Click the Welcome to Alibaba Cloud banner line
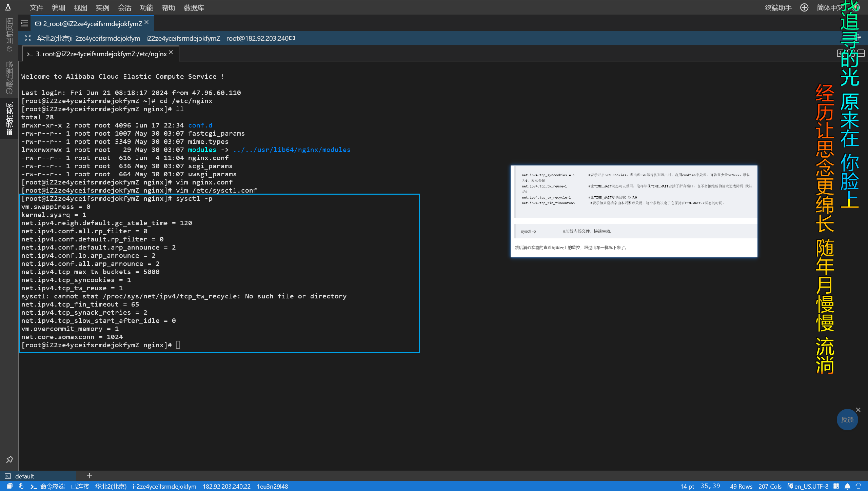 [x=123, y=76]
